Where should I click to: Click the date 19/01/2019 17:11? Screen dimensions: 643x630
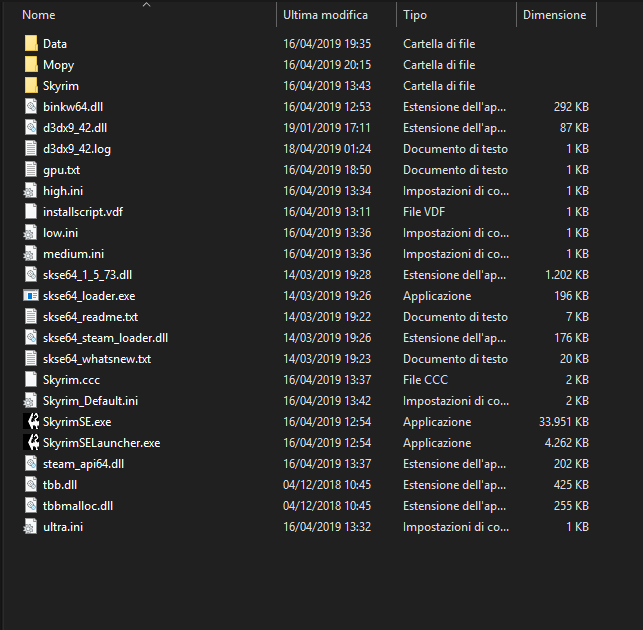[327, 128]
